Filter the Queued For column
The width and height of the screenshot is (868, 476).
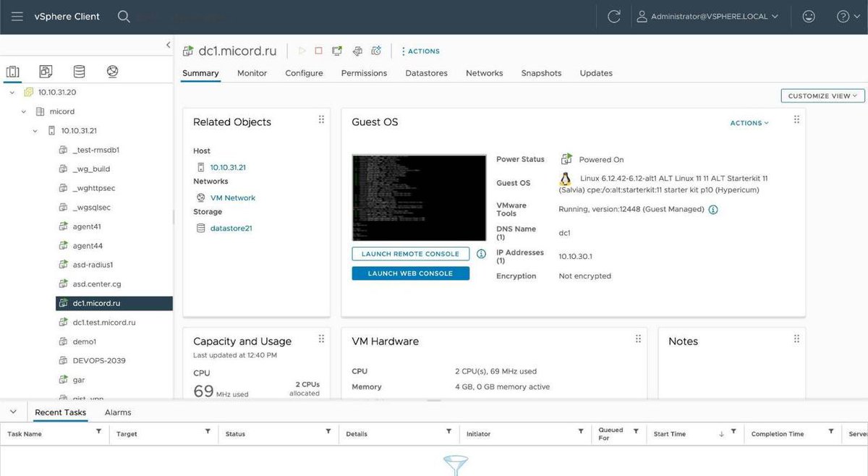(636, 431)
